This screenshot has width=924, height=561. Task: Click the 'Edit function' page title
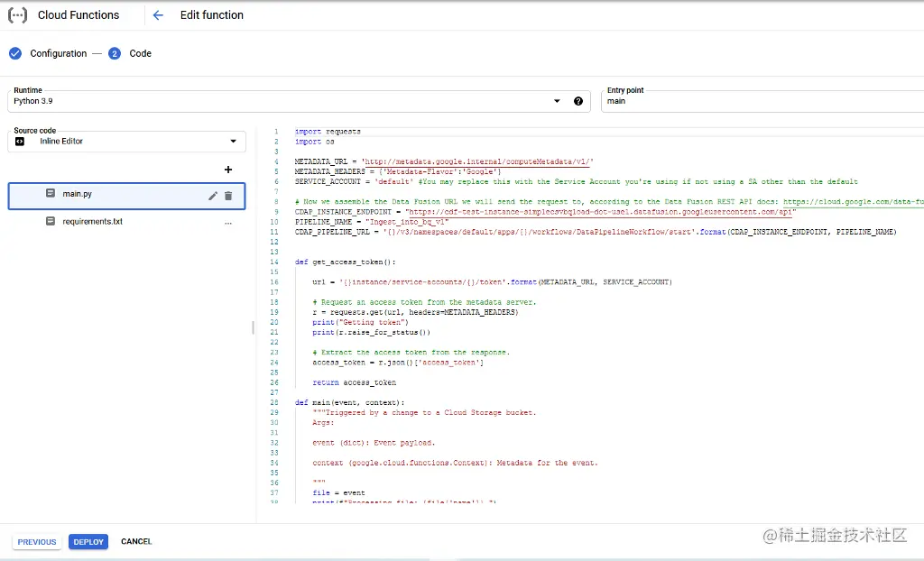click(x=211, y=15)
